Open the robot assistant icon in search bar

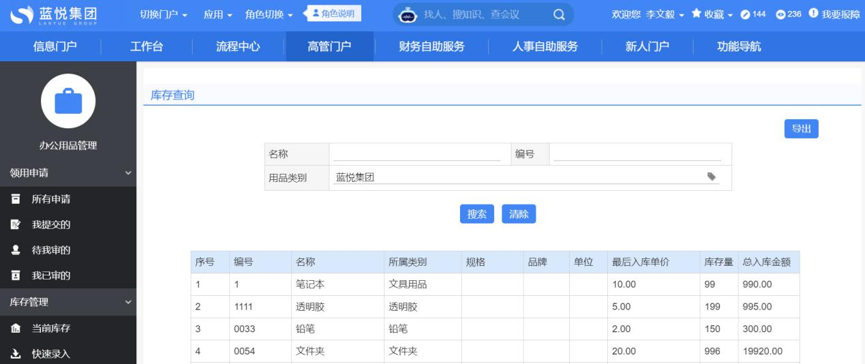(x=408, y=15)
